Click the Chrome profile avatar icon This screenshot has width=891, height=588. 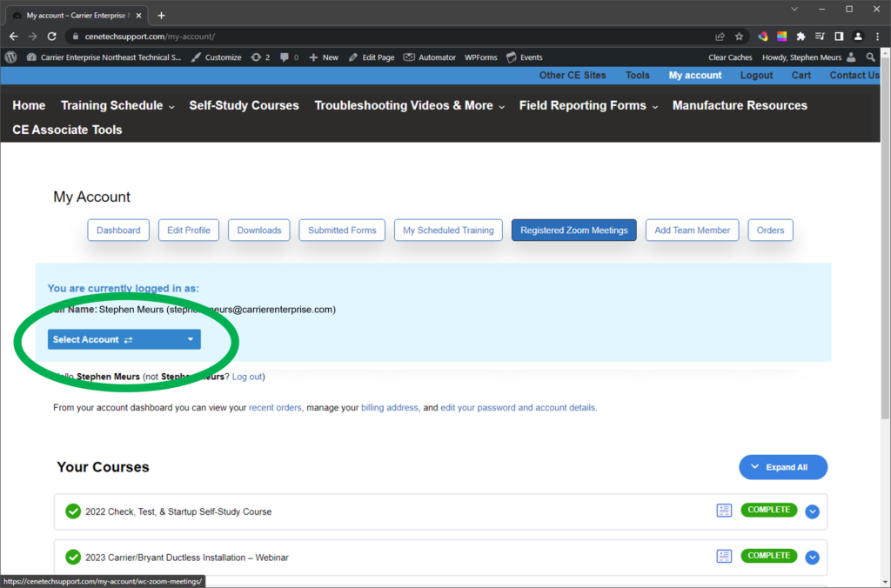coord(858,37)
